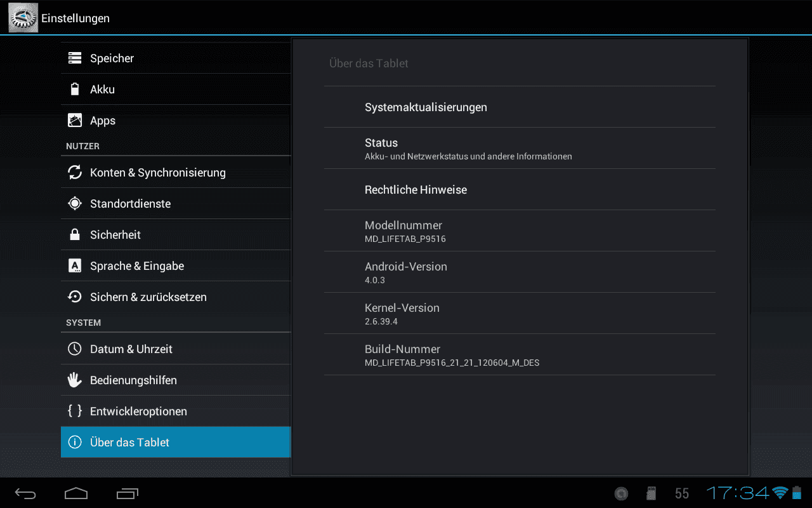Tap the Home navigation button

76,493
